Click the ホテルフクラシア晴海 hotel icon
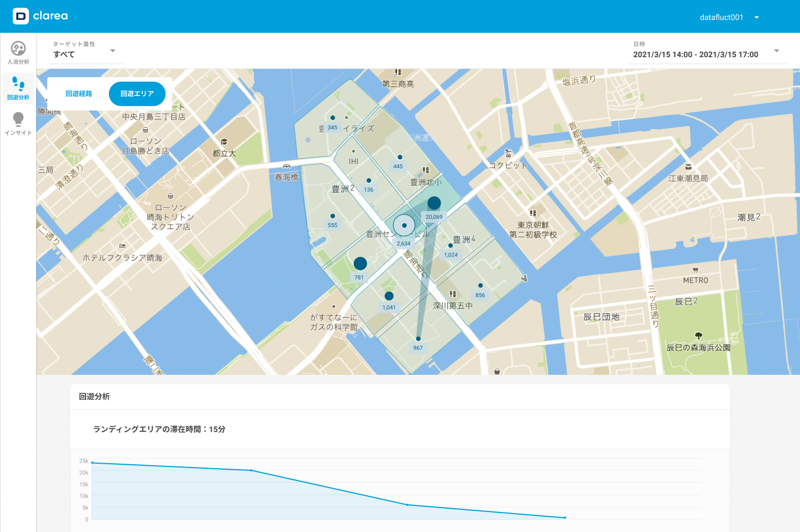 (x=122, y=246)
